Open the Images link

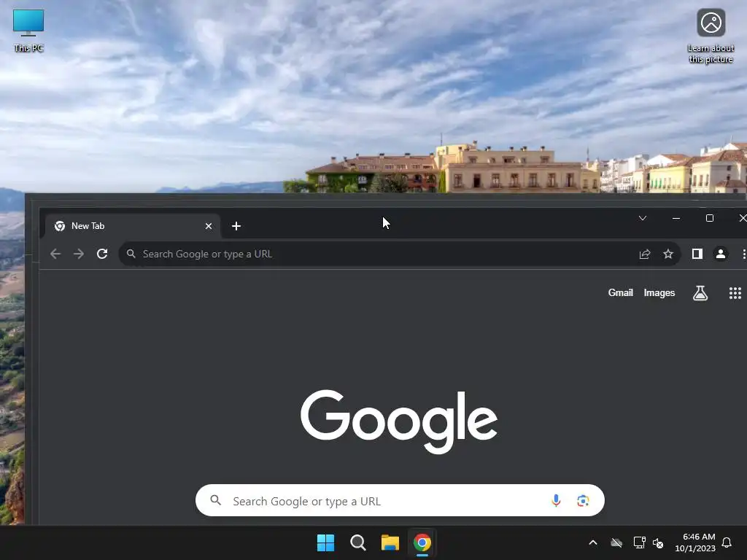click(x=659, y=293)
